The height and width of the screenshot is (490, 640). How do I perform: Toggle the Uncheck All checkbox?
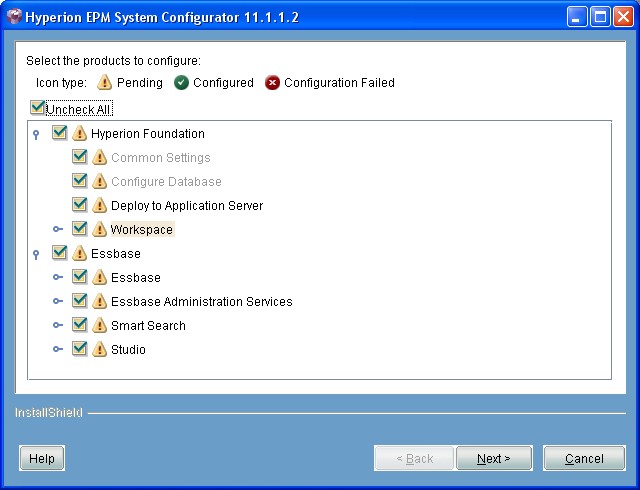tap(37, 108)
